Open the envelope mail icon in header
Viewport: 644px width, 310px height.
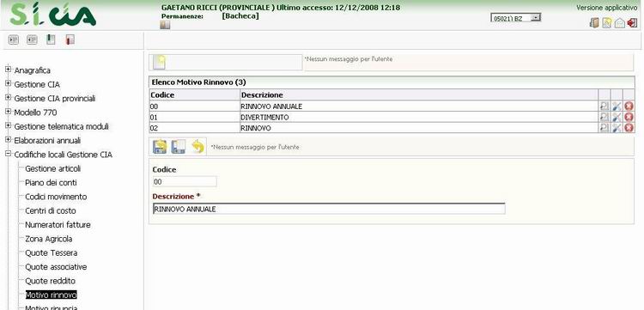point(620,23)
